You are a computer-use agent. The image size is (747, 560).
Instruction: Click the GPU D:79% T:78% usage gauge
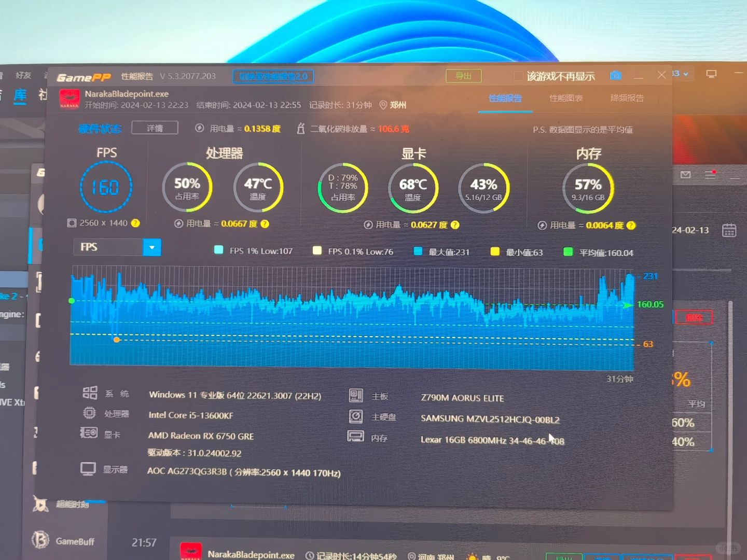click(343, 188)
